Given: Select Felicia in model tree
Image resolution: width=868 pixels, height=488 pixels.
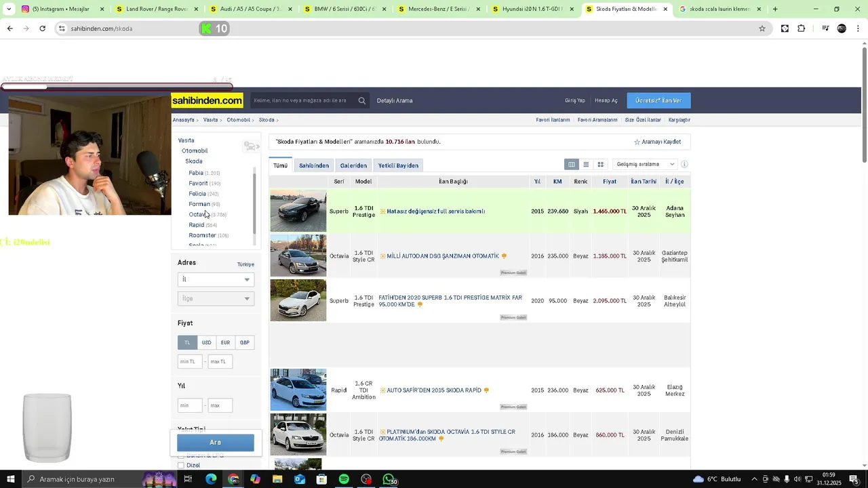Looking at the screenshot, I should [197, 194].
